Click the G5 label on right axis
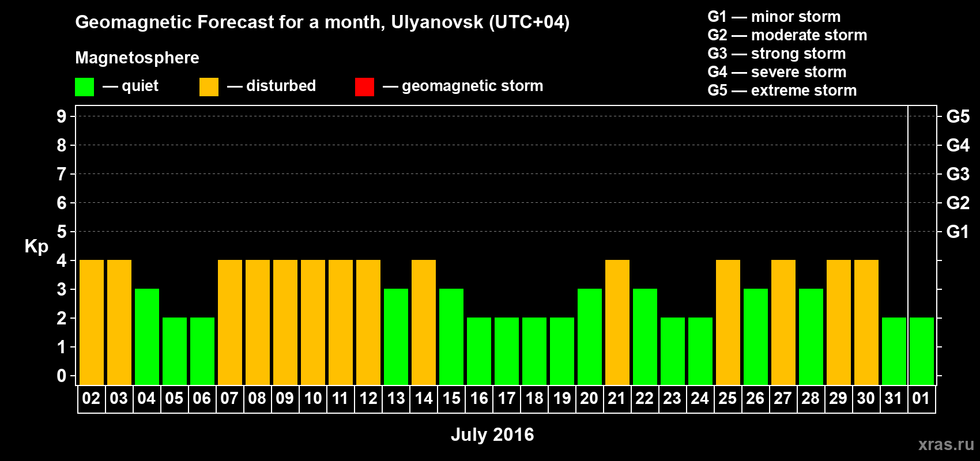 point(958,116)
